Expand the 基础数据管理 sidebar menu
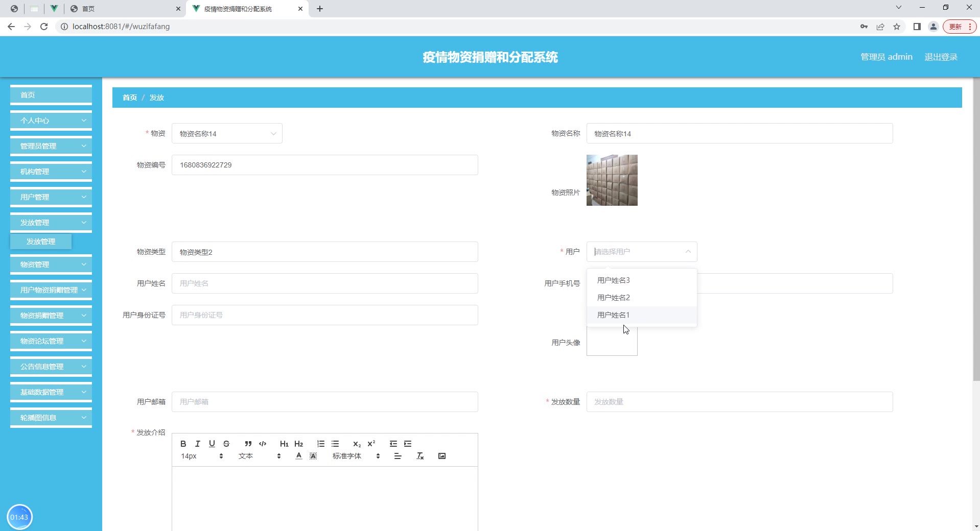Viewport: 980px width, 531px height. (x=51, y=392)
